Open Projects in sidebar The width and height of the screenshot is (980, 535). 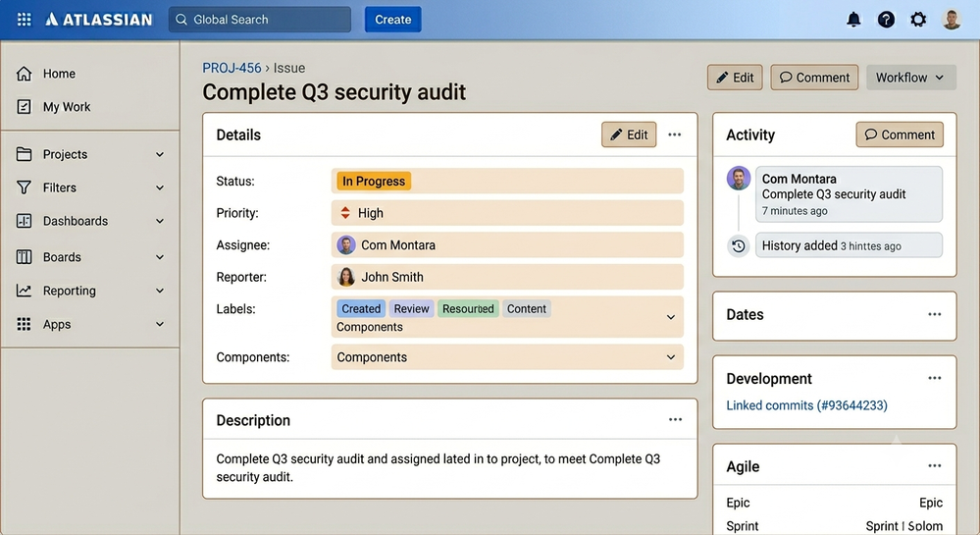click(65, 154)
